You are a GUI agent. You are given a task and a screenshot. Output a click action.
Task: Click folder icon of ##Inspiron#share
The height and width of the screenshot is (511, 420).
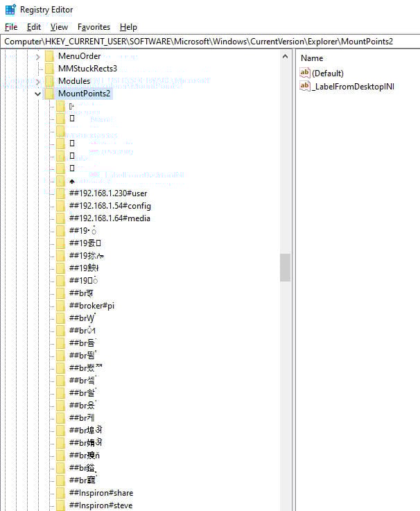pyautogui.click(x=60, y=494)
